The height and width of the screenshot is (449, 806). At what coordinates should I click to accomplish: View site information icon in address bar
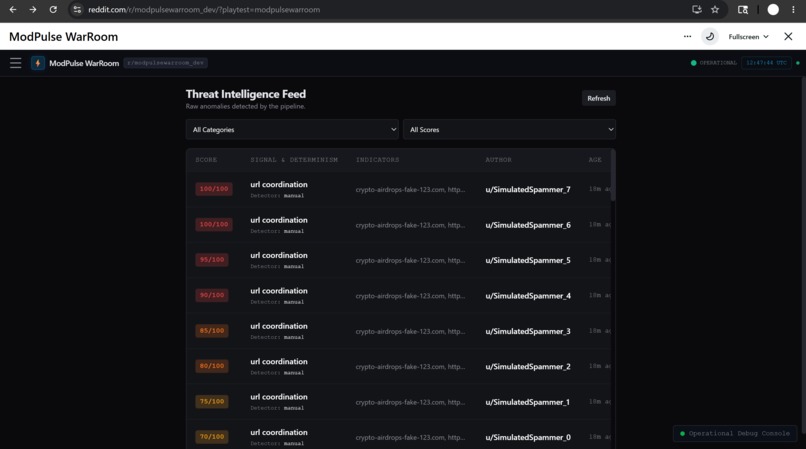point(77,9)
